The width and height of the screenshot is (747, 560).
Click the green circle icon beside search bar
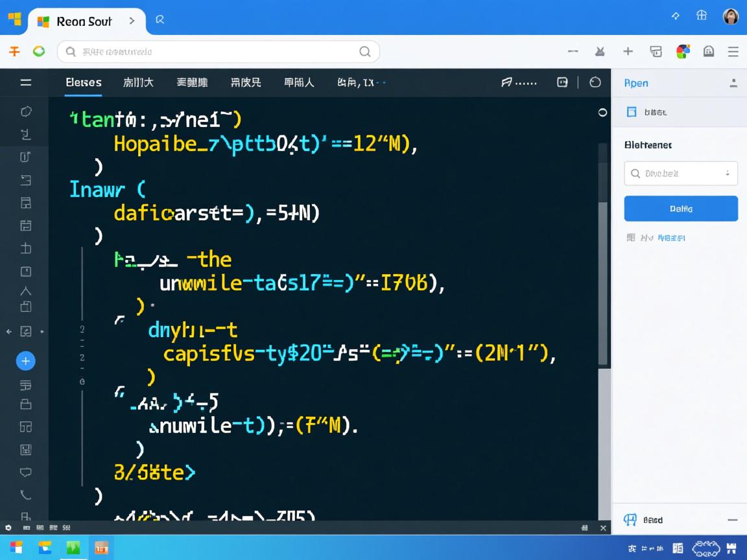[39, 51]
